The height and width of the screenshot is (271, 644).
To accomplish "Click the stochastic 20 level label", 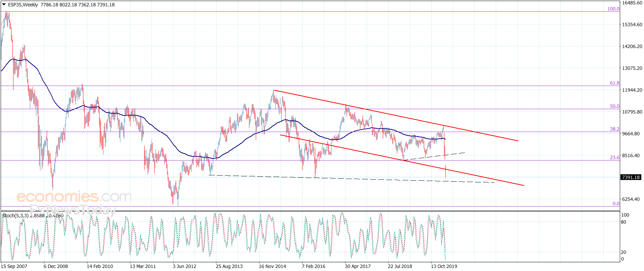I will click(x=623, y=252).
